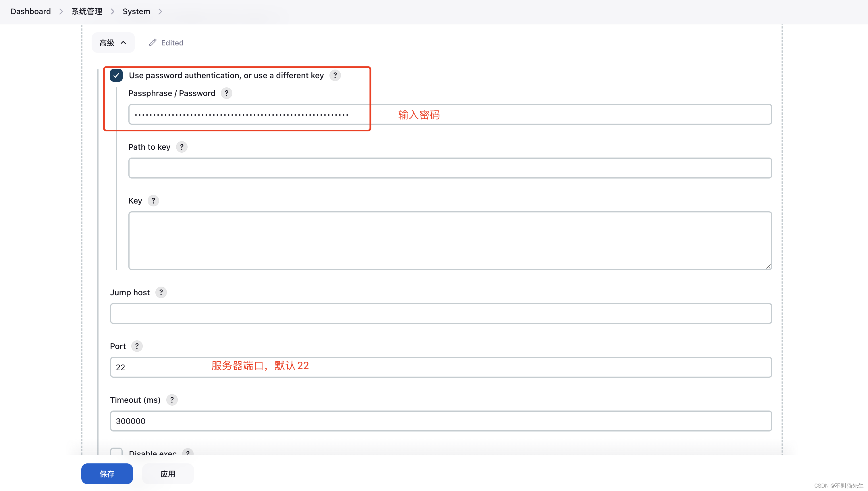Select the Path to key input field
This screenshot has height=491, width=868.
point(450,168)
